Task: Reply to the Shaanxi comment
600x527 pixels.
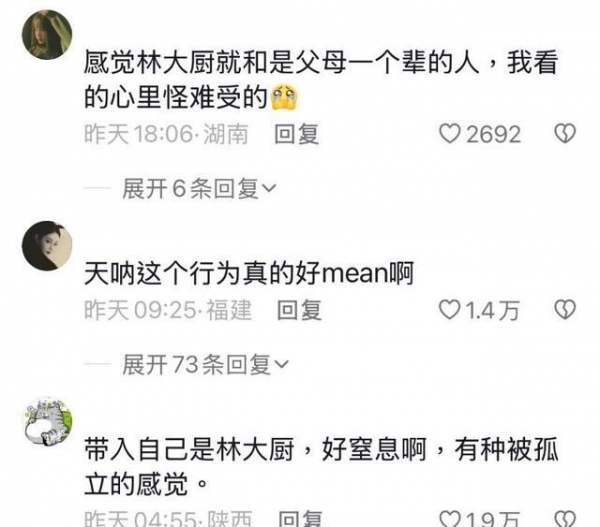Action: tap(300, 519)
